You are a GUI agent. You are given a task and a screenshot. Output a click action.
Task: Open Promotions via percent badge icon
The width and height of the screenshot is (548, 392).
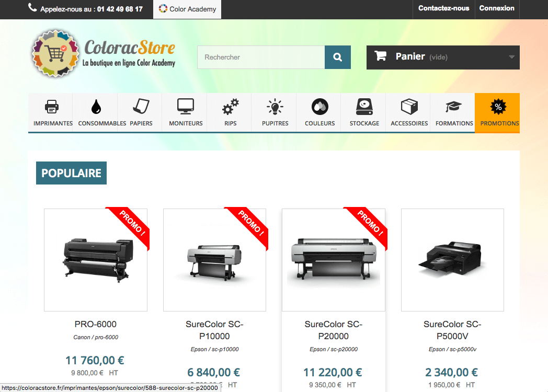498,107
